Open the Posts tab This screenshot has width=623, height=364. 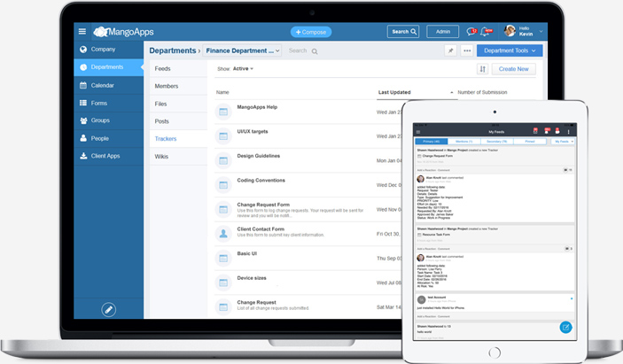click(178, 121)
